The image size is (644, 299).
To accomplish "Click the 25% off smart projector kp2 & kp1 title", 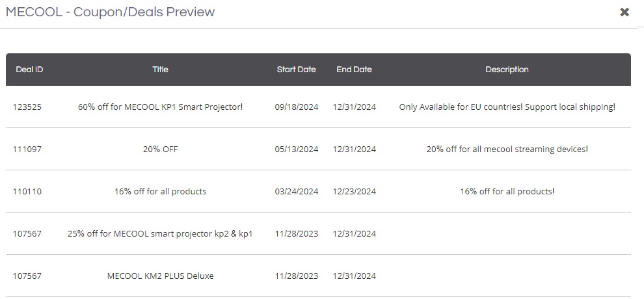I will 160,234.
